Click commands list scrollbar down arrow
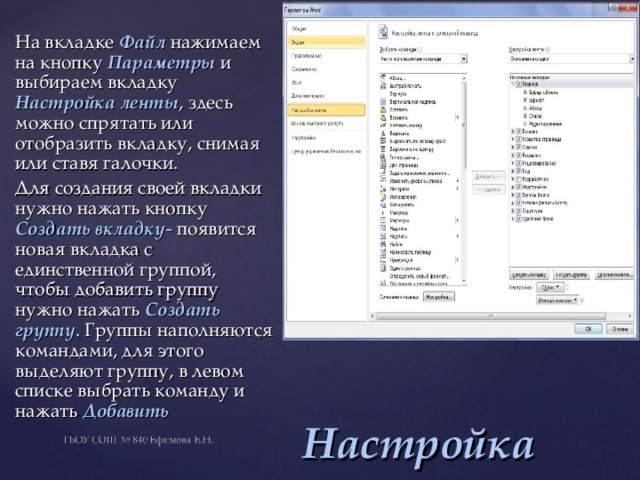This screenshot has width=640, height=480. 464,281
